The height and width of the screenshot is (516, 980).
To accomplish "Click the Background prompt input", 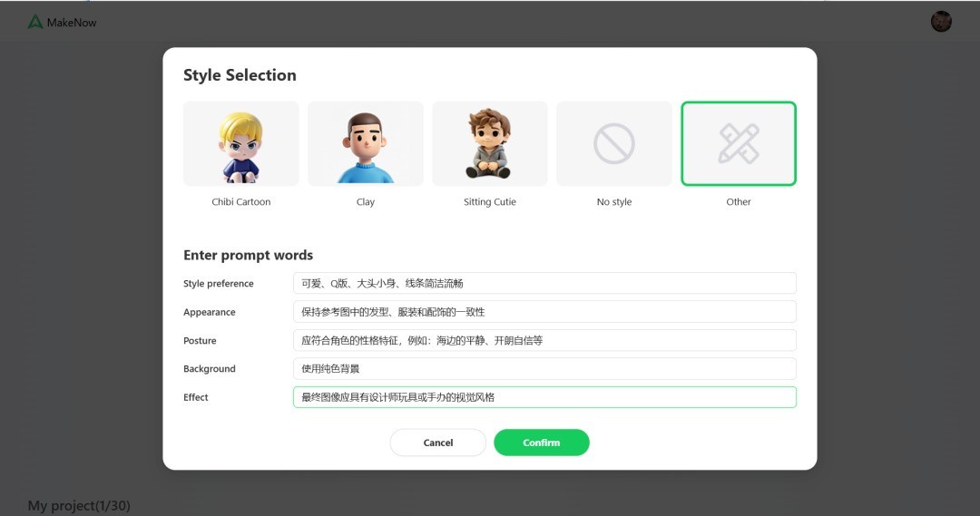I will click(x=544, y=369).
